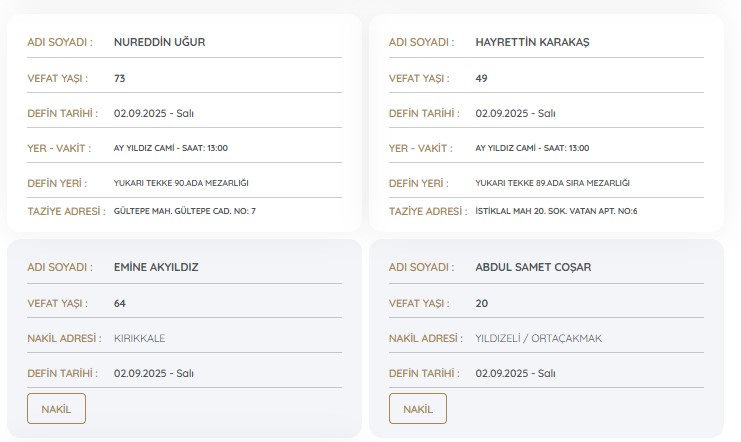This screenshot has width=741, height=442.
Task: Click the name Abdul Samet Coşar
Action: (x=534, y=267)
